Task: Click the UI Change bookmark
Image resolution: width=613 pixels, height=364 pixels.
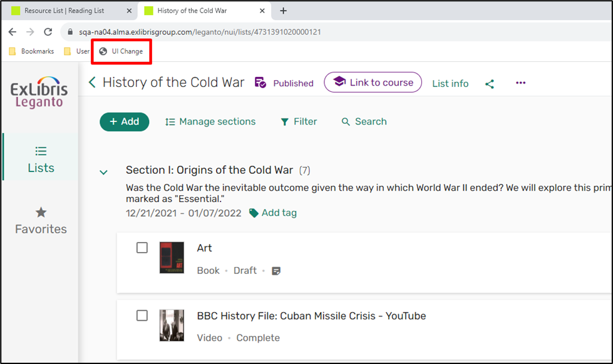Action: pyautogui.click(x=121, y=51)
